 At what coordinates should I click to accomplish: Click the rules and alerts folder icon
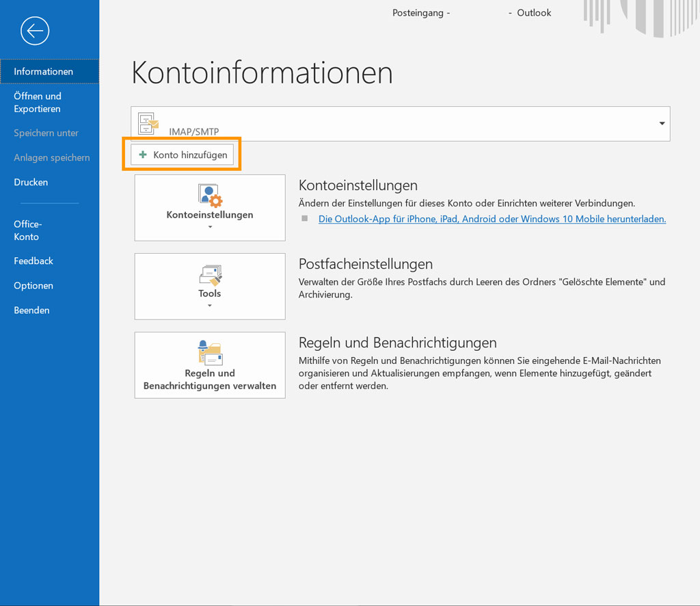click(211, 353)
